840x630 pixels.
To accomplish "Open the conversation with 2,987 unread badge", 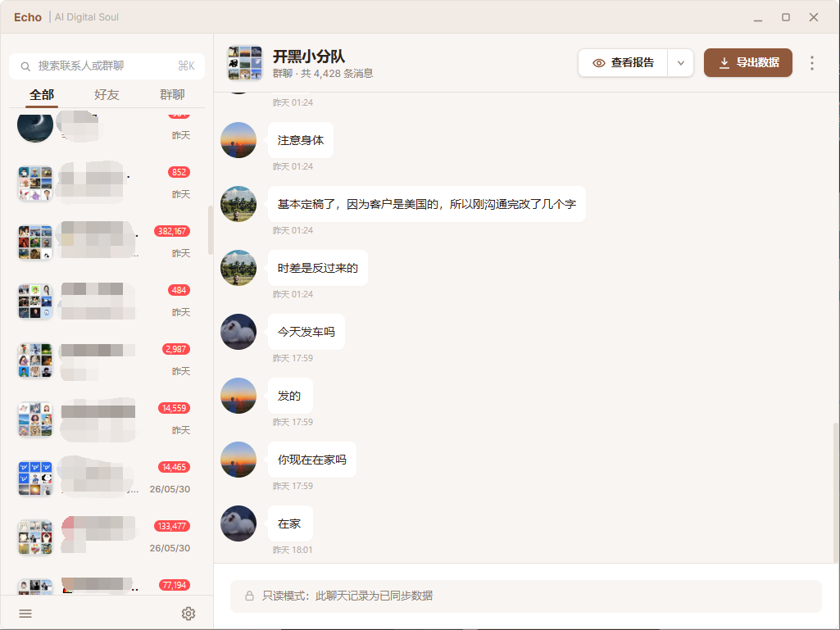I will pyautogui.click(x=107, y=360).
